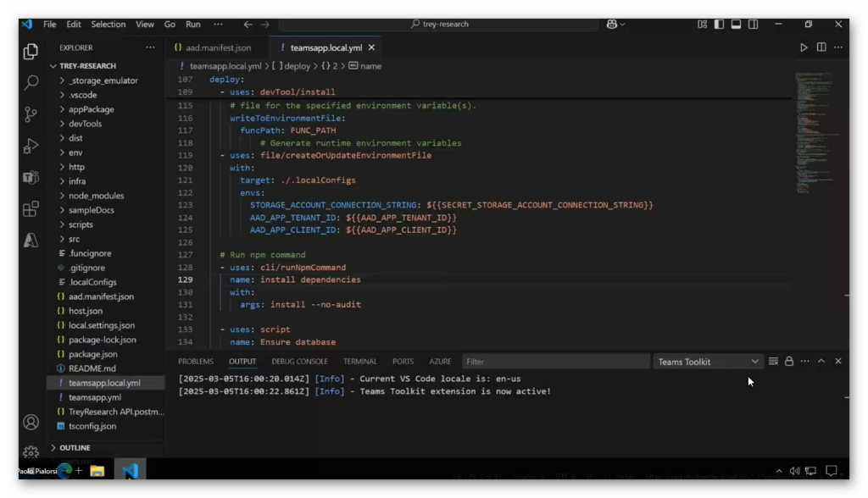The image size is (868, 498).
Task: Expand the src folder
Action: (75, 239)
